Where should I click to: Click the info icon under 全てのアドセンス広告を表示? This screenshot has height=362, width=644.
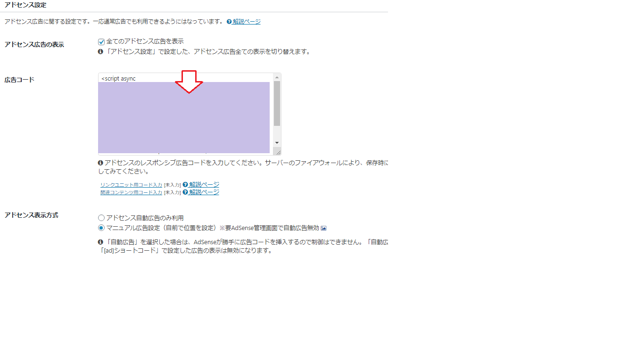click(x=100, y=52)
